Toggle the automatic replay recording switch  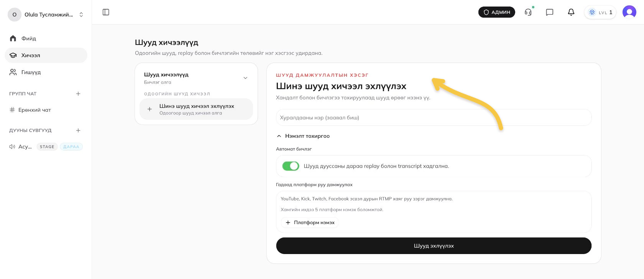click(x=291, y=166)
